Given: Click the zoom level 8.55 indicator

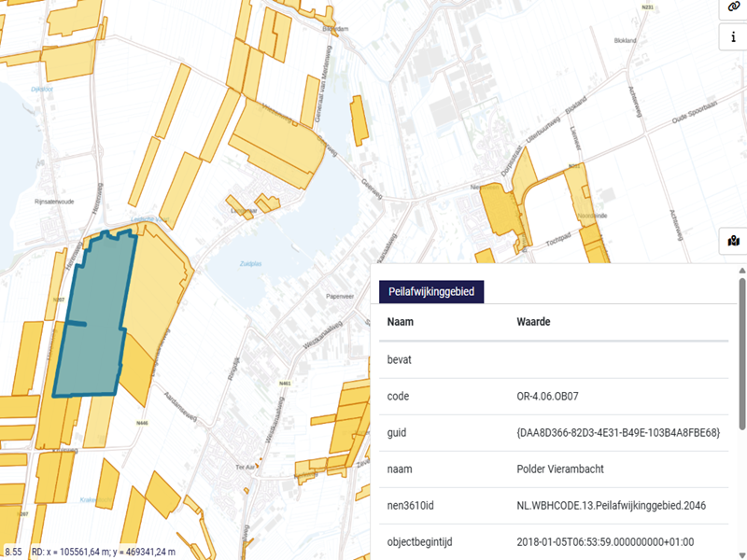Looking at the screenshot, I should click(x=13, y=552).
